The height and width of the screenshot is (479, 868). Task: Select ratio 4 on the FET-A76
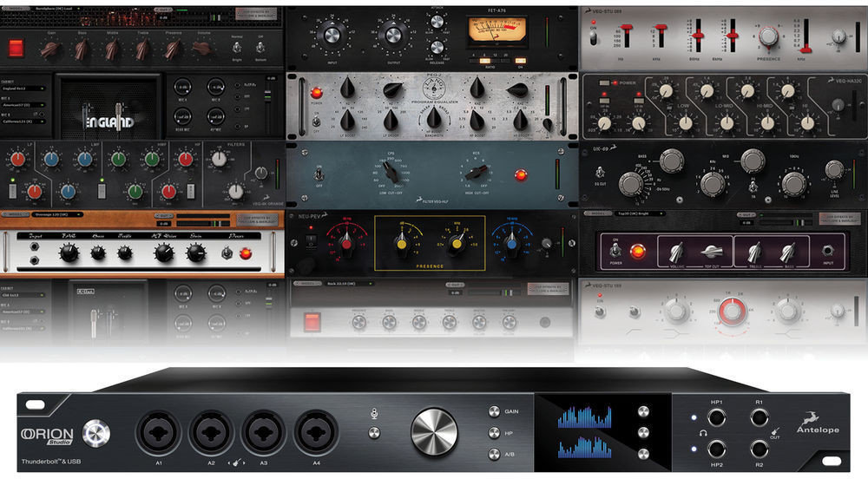point(475,61)
